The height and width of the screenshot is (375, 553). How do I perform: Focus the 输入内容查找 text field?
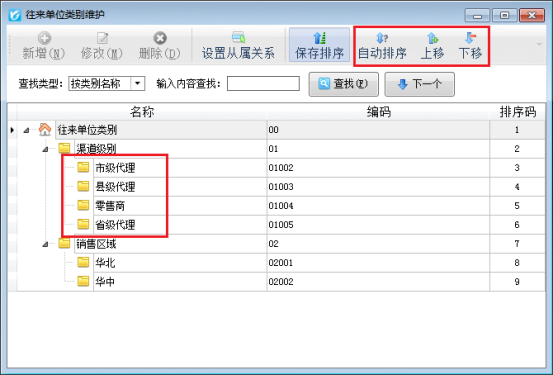point(263,84)
